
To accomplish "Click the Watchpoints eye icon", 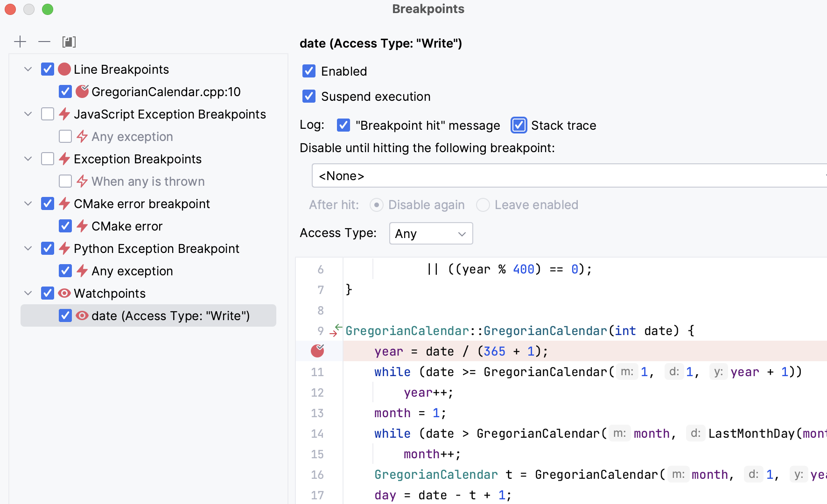I will [x=64, y=293].
